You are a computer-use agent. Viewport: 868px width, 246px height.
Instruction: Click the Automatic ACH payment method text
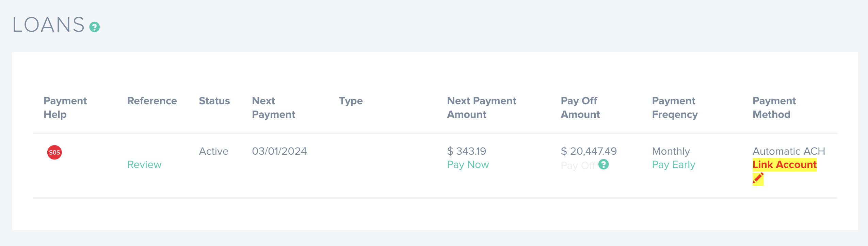click(789, 151)
